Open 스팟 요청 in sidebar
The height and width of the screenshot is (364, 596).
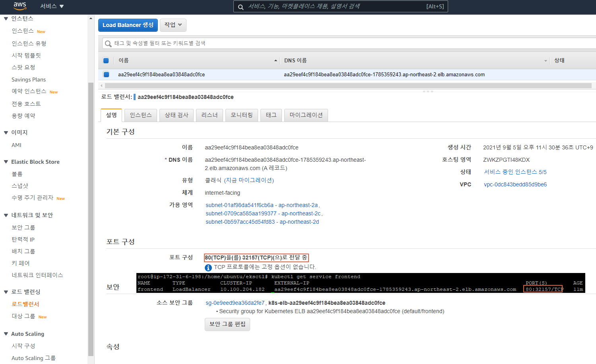(23, 68)
